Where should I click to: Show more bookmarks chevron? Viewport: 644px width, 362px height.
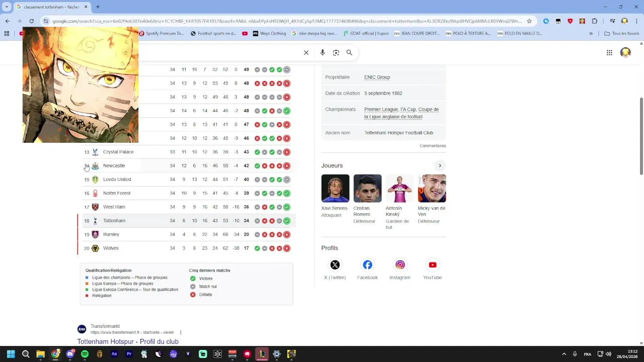591,34
